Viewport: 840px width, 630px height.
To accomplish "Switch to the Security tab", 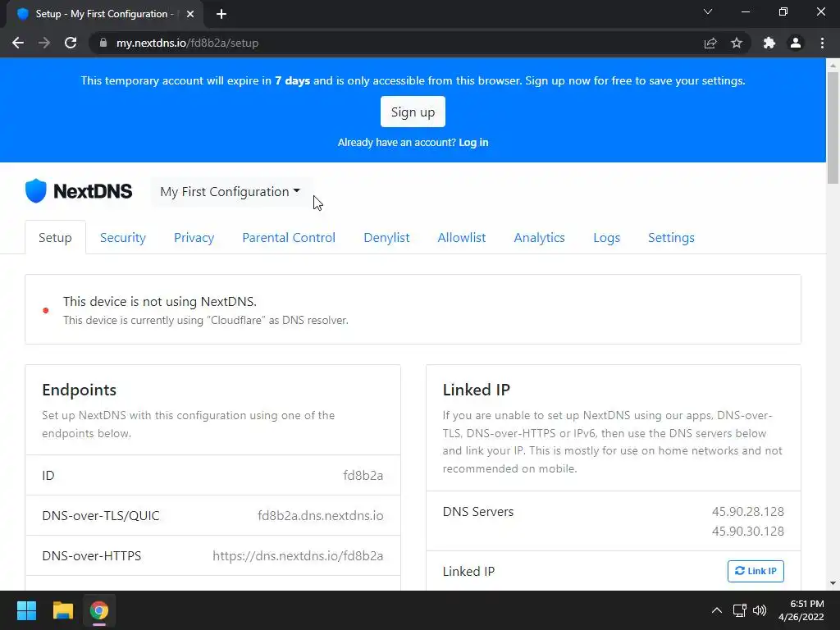I will click(123, 237).
